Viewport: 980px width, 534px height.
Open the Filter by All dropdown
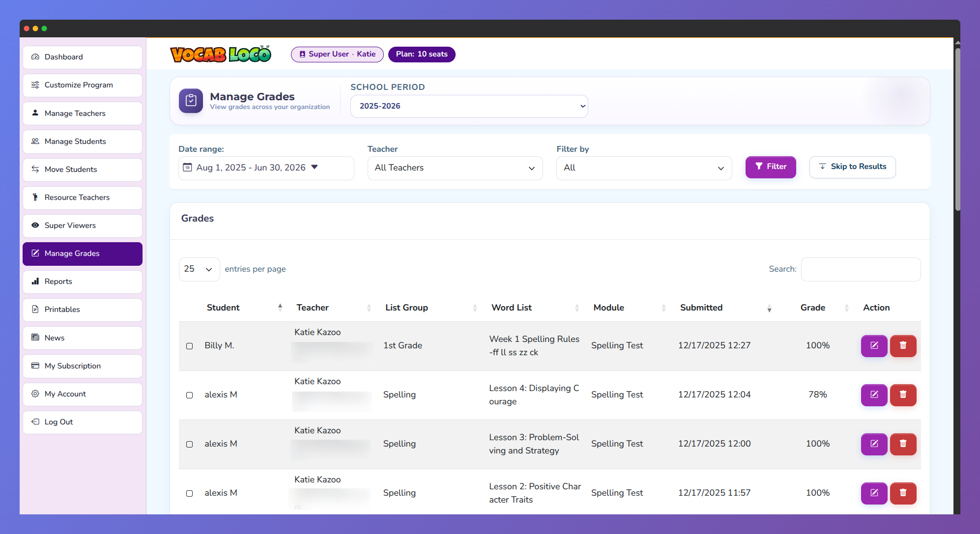point(644,168)
